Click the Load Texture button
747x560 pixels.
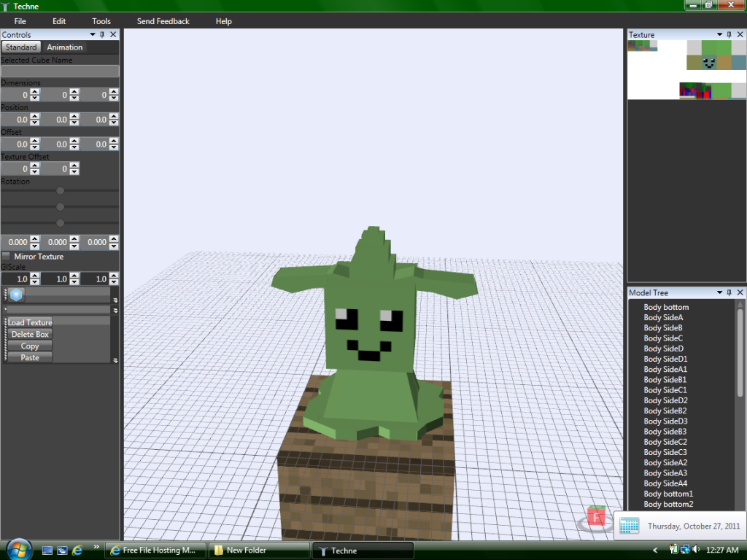29,322
